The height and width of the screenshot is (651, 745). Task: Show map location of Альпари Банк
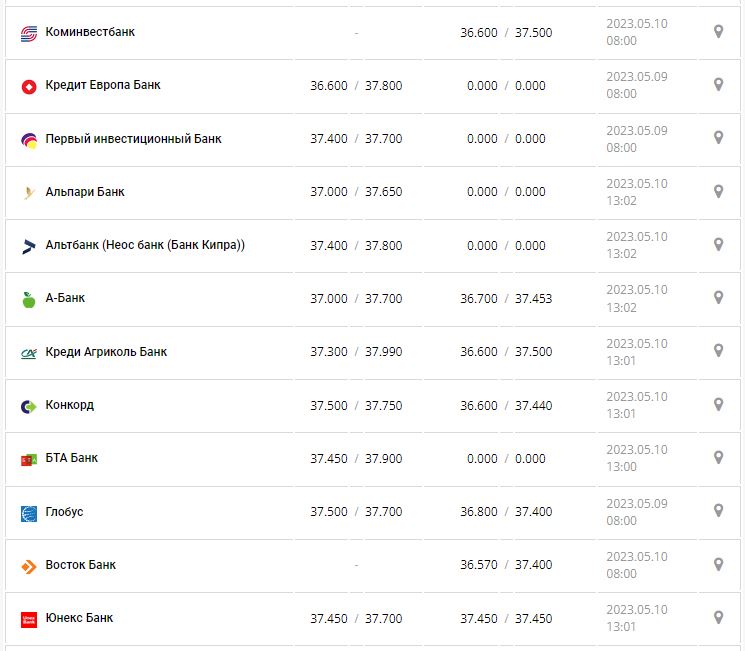point(718,191)
